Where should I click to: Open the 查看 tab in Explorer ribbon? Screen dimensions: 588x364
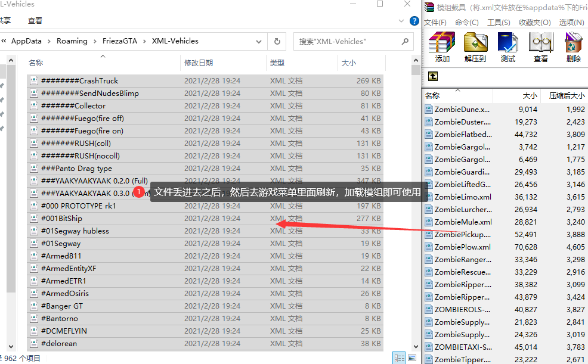pos(35,20)
